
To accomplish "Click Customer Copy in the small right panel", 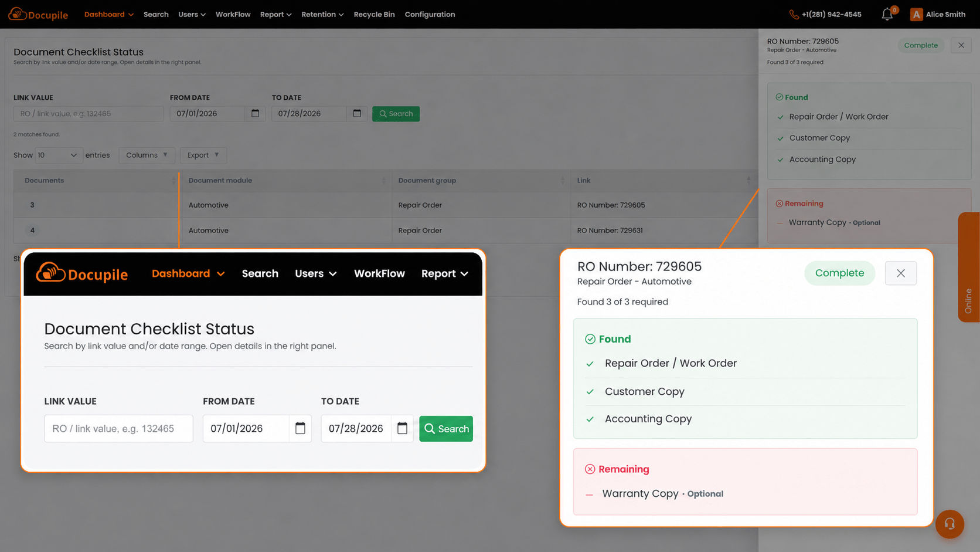I will [x=819, y=138].
